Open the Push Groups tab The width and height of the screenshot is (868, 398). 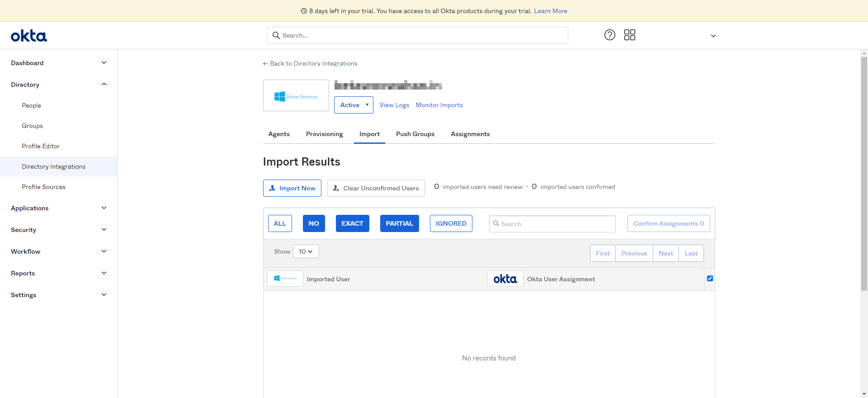click(415, 134)
